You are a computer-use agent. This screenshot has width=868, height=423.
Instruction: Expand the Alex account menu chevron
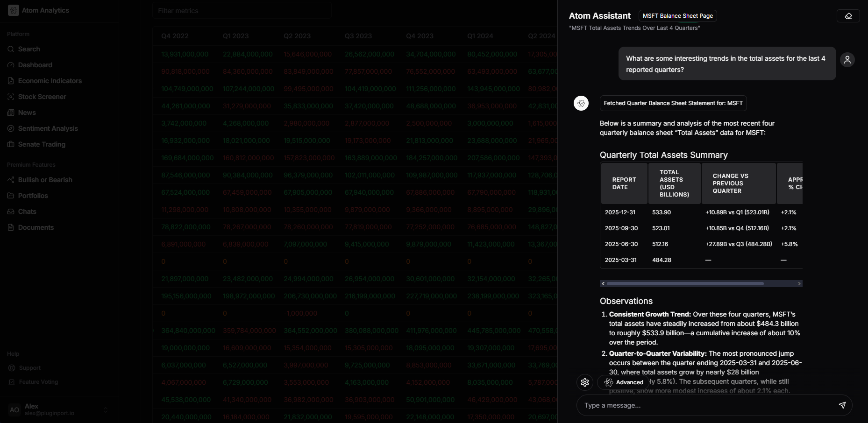(x=106, y=410)
